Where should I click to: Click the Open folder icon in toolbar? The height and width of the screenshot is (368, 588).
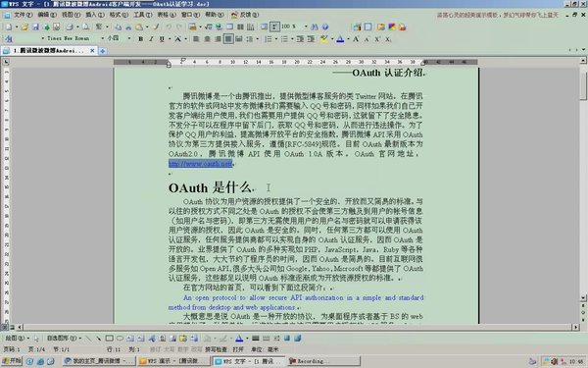pos(24,27)
